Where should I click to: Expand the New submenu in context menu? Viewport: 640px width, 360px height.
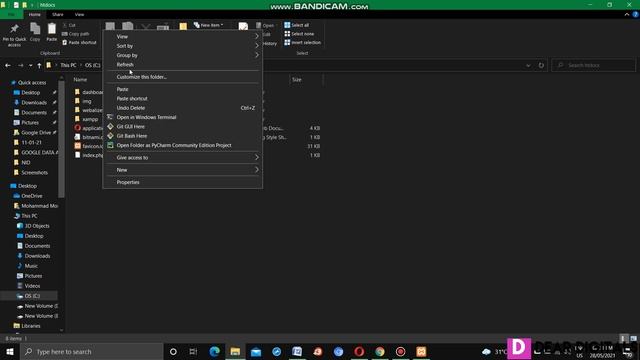click(x=182, y=170)
